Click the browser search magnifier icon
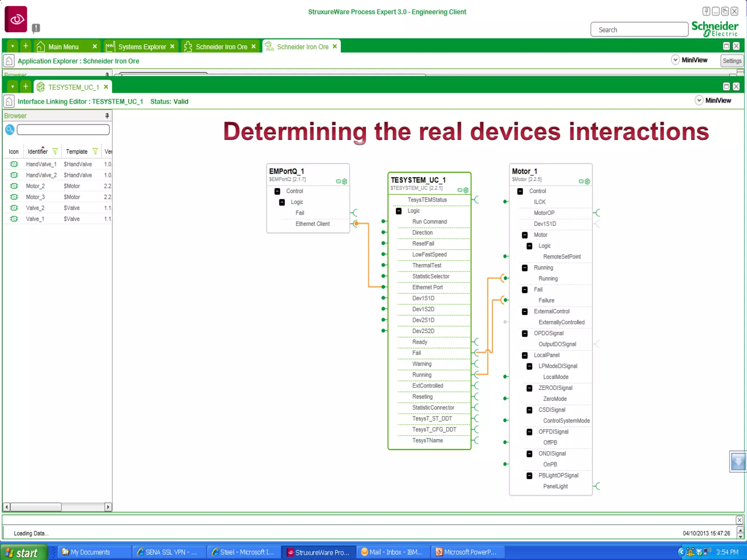The height and width of the screenshot is (560, 747). [10, 129]
